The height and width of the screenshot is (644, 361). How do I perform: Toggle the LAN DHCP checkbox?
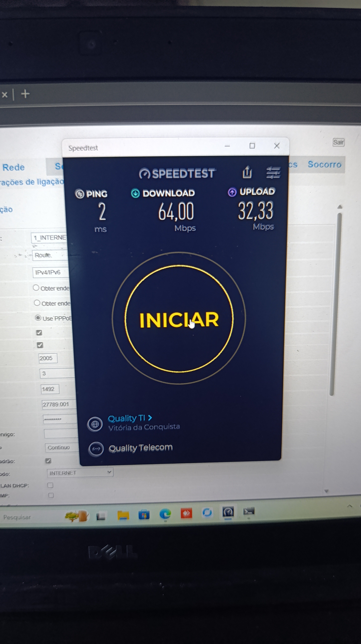pos(50,485)
